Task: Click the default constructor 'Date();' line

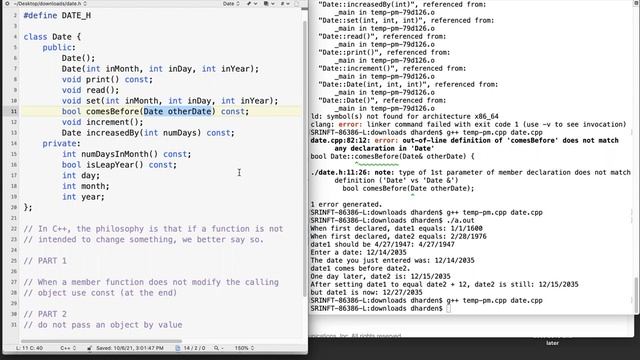Action: [x=78, y=58]
